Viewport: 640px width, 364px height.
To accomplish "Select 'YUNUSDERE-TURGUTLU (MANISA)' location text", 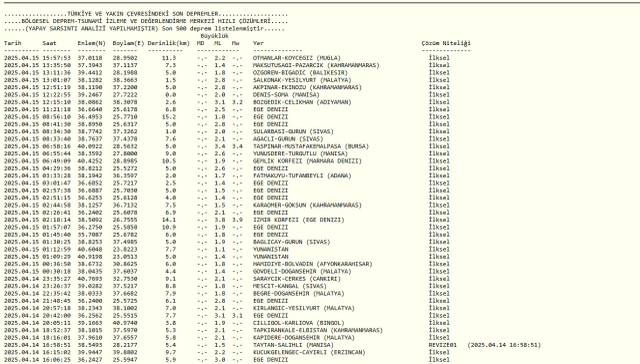I will 300,153.
